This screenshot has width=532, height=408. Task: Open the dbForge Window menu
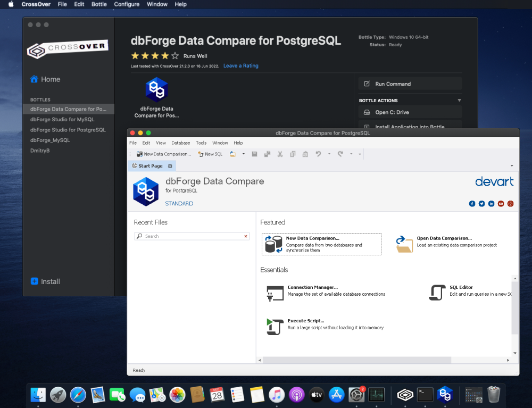[220, 143]
